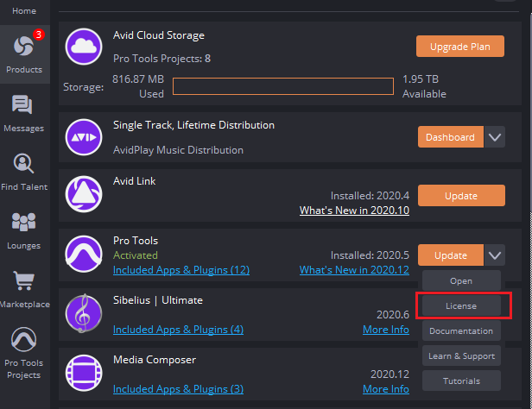Screen dimensions: 532x409
Task: Click the Media Composer film icon
Action: tap(84, 373)
